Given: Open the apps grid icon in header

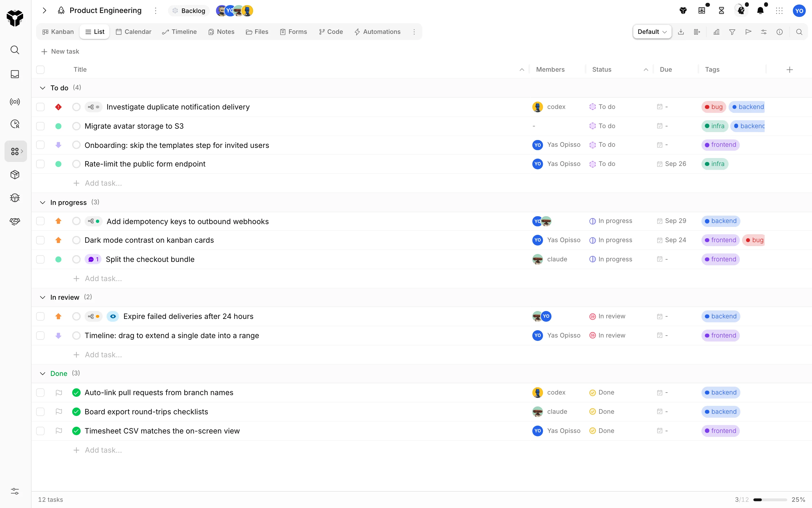Looking at the screenshot, I should tap(779, 11).
